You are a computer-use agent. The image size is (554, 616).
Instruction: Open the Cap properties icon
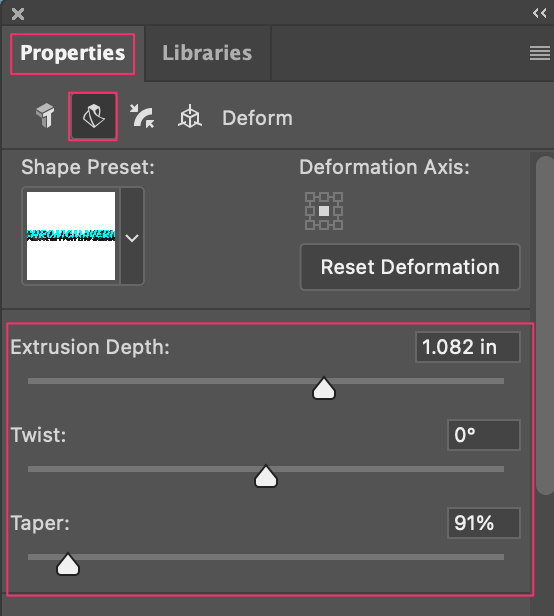click(142, 116)
